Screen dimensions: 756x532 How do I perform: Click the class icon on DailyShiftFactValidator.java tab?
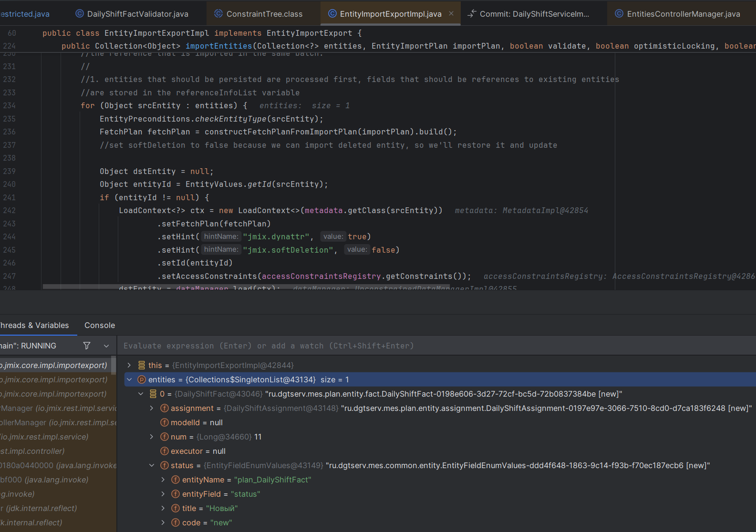[x=80, y=14]
